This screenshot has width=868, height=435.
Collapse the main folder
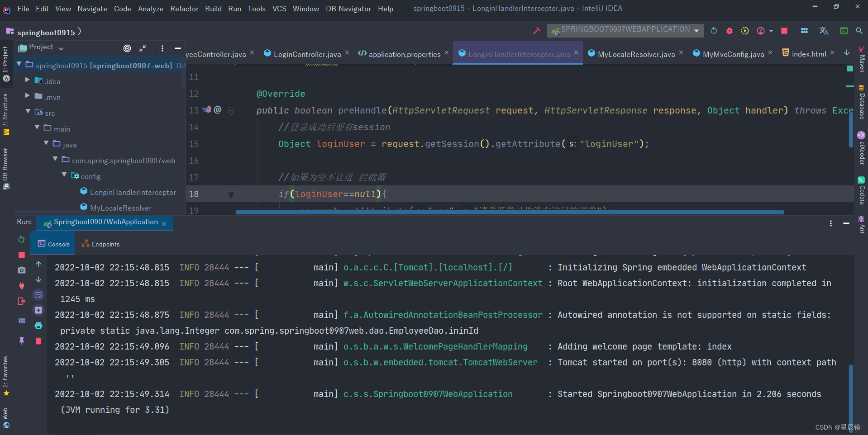tap(37, 128)
